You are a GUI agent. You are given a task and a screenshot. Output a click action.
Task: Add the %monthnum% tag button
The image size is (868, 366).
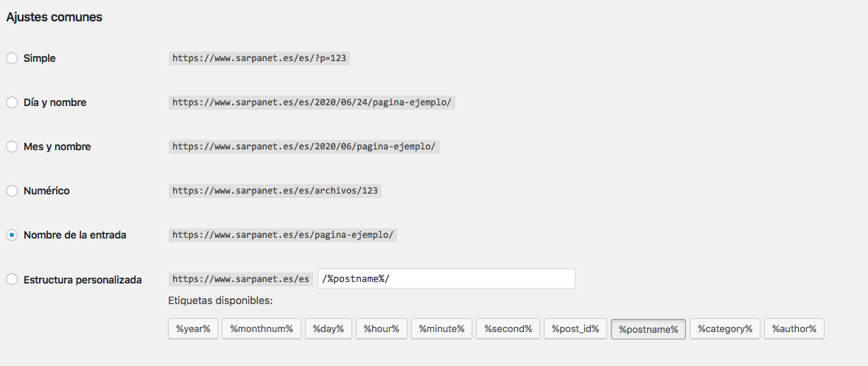[262, 329]
